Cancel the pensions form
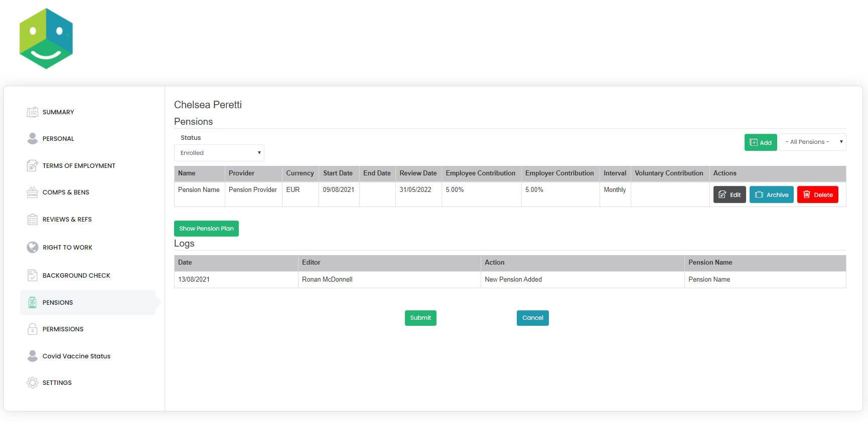The height and width of the screenshot is (425, 868). click(532, 318)
